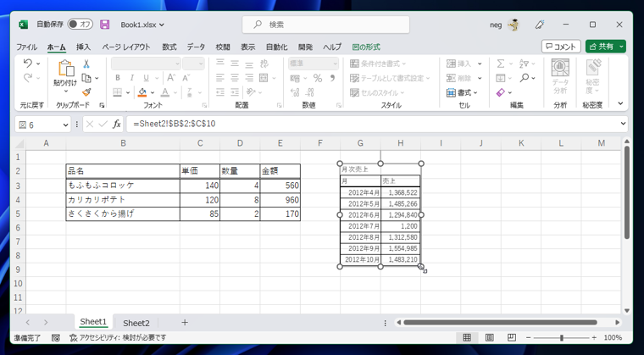644x355 pixels.
Task: Open the ヘルプ Help tab
Action: pos(332,47)
